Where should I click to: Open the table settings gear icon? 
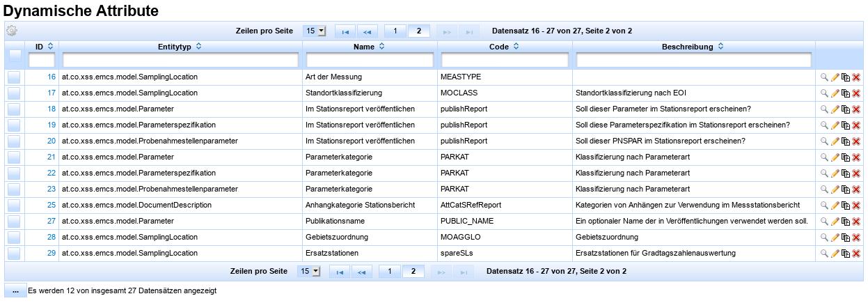pos(11,31)
